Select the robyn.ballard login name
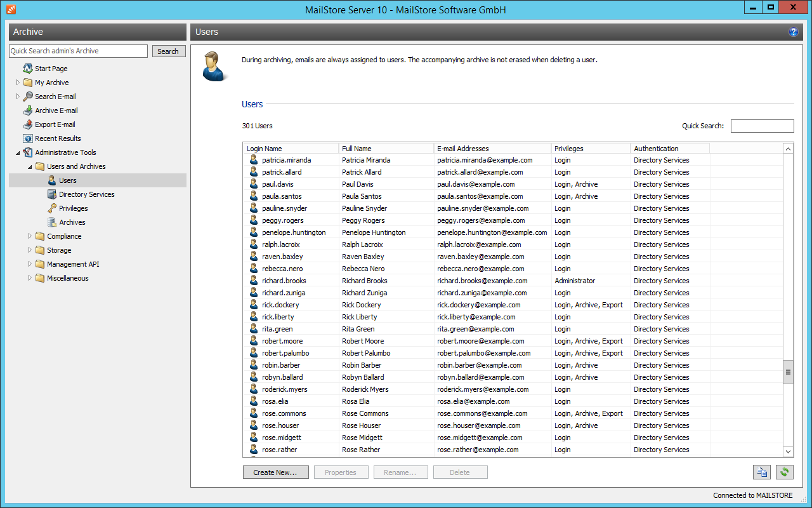 point(282,377)
